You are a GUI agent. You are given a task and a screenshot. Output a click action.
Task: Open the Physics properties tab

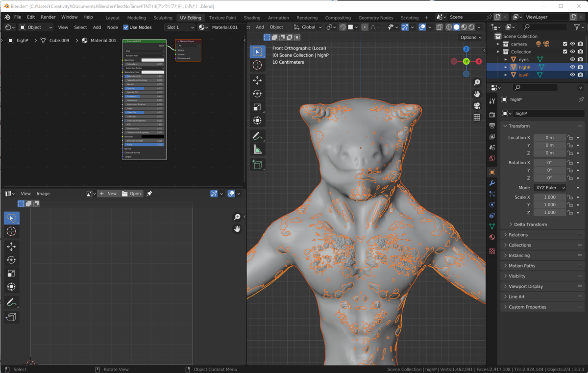(x=492, y=204)
